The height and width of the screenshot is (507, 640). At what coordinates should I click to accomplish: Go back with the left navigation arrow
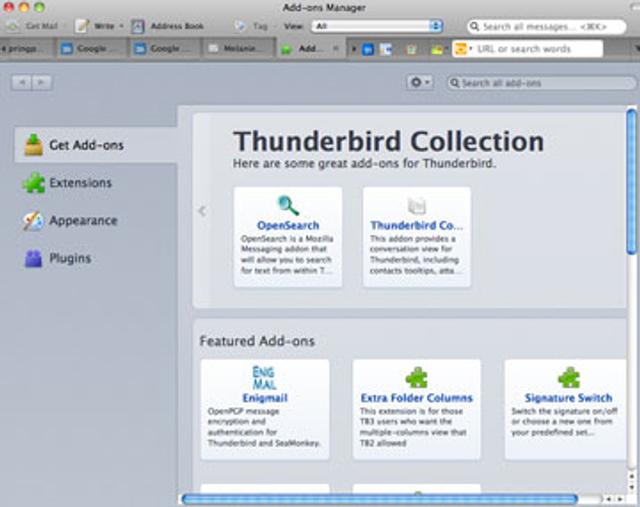[x=22, y=83]
